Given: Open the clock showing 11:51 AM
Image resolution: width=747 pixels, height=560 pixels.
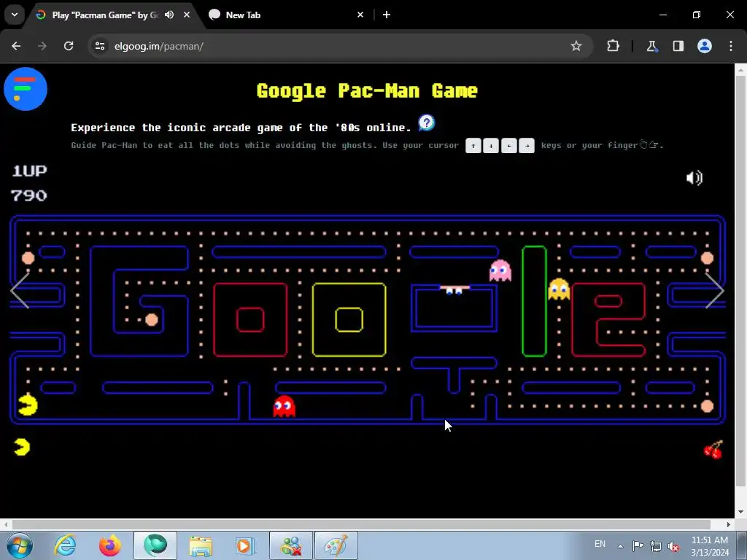Looking at the screenshot, I should [x=710, y=546].
